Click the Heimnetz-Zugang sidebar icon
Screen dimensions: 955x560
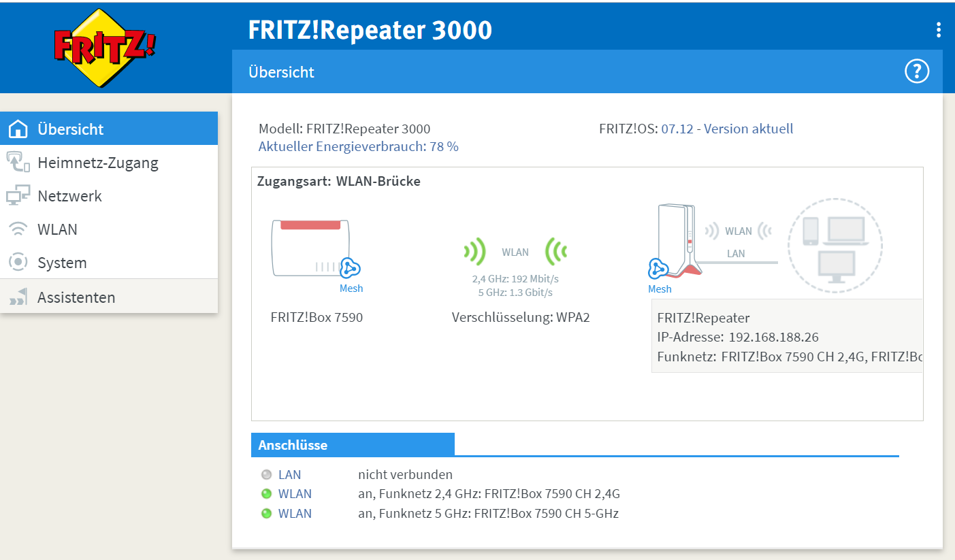[18, 163]
